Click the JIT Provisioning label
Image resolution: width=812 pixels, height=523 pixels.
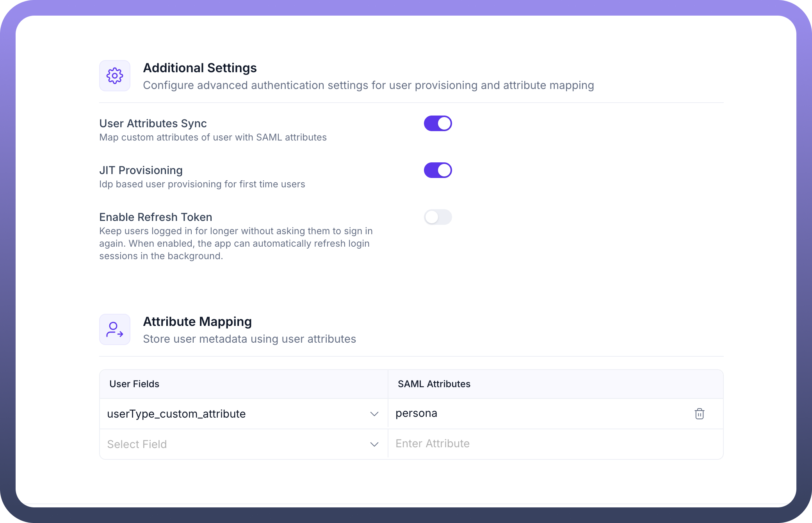click(141, 170)
